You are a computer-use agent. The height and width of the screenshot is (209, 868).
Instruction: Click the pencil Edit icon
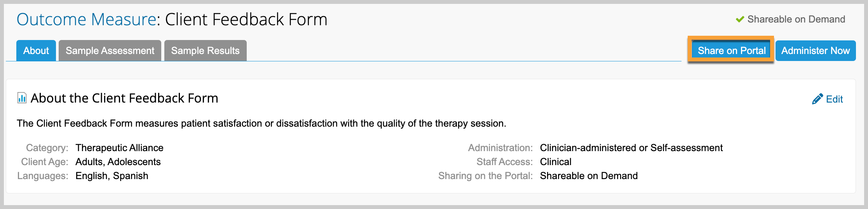tap(817, 99)
